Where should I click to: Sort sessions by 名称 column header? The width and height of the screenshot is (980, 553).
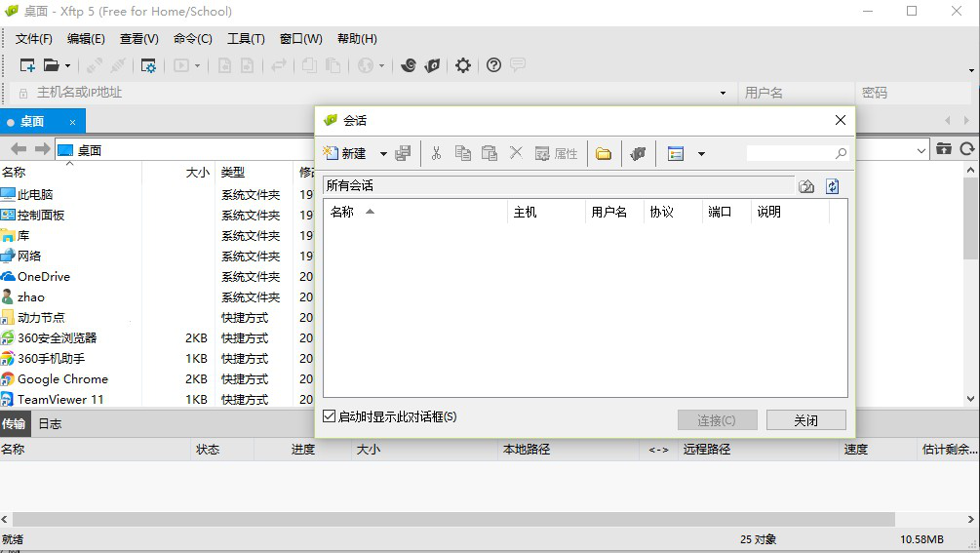342,212
